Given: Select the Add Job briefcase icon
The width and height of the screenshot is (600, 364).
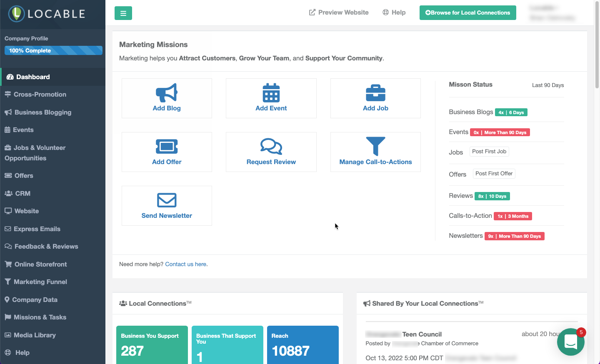Looking at the screenshot, I should tap(375, 91).
